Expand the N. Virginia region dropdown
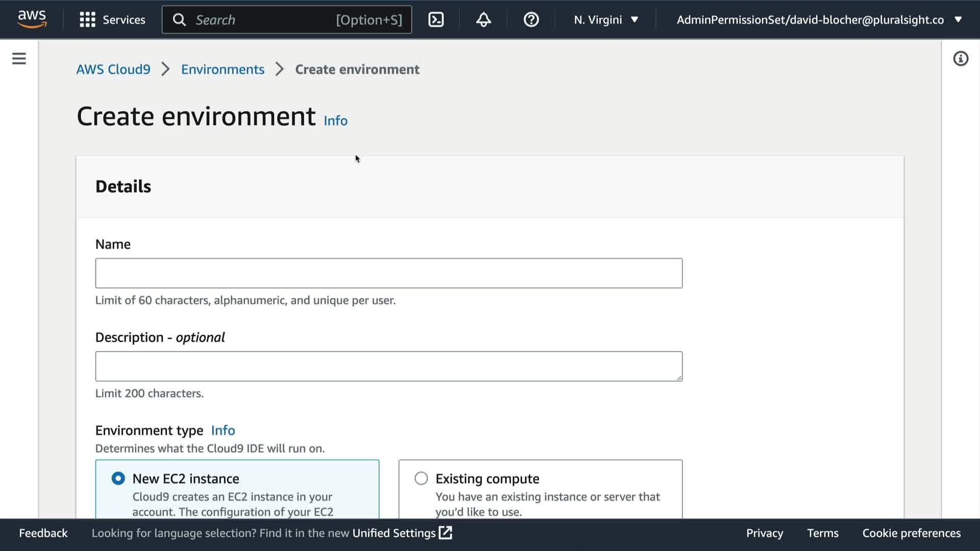The image size is (980, 551). [x=606, y=19]
